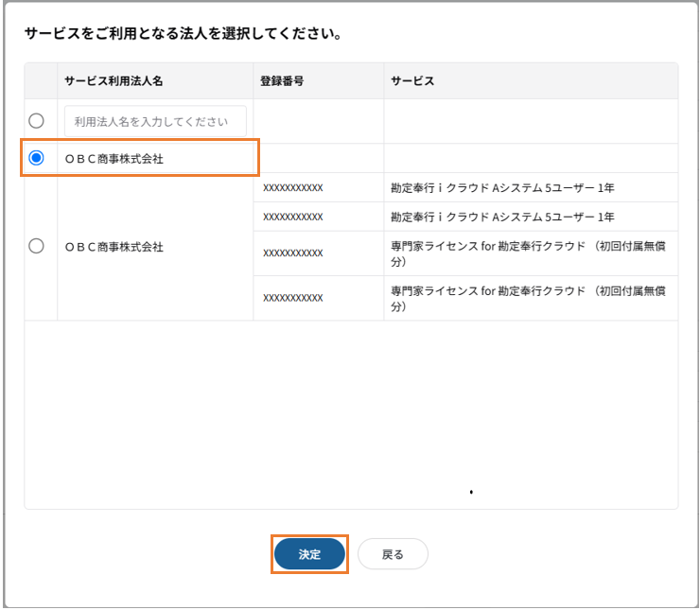This screenshot has height=610, width=700.
Task: Click the 利用法人名を入力してください input field
Action: [155, 121]
